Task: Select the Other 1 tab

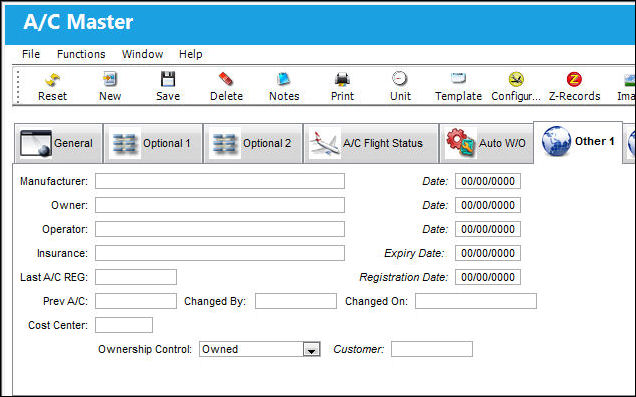Action: [x=578, y=142]
